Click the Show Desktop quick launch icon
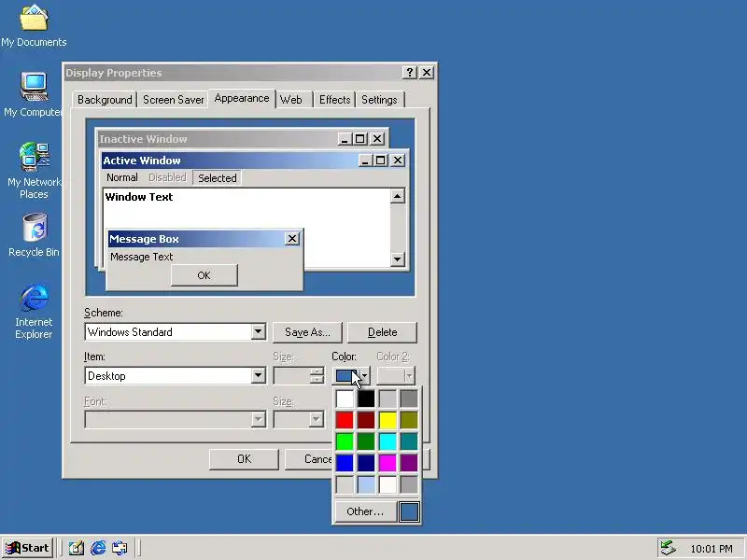 [x=77, y=548]
